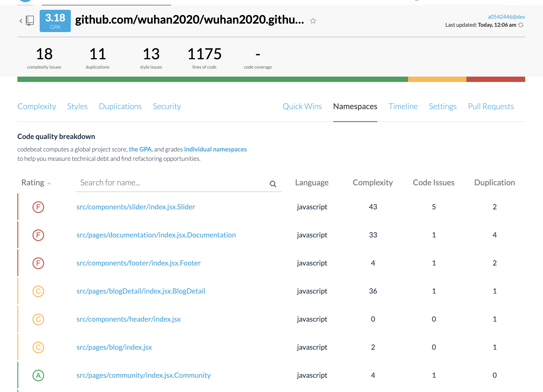This screenshot has height=392, width=543.
Task: Click the F rating badge for Slider
Action: [x=38, y=207]
